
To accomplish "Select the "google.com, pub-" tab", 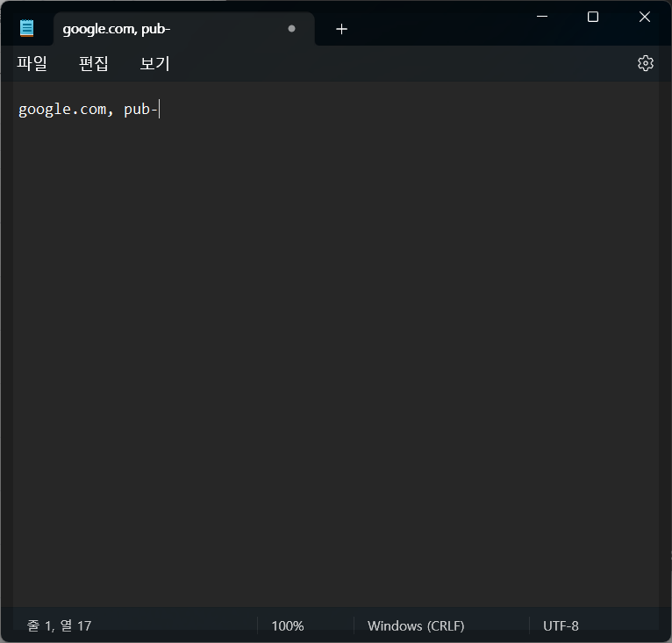I will [x=184, y=29].
